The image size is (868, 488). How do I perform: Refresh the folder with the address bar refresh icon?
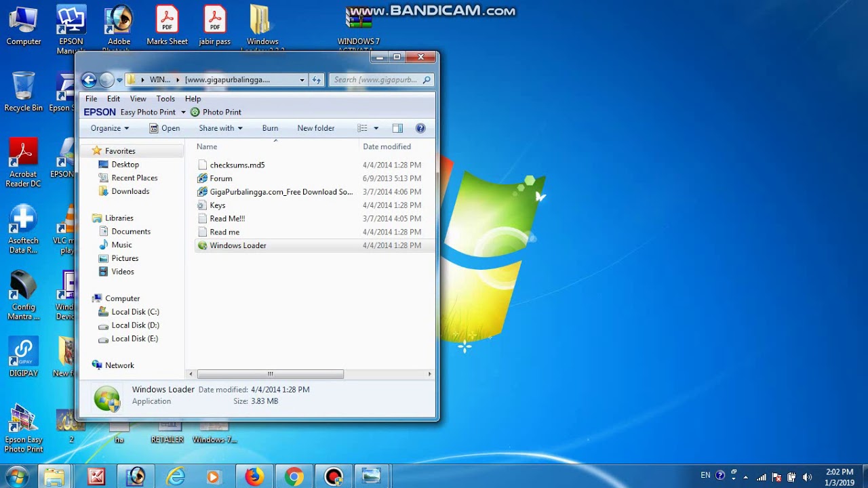[316, 80]
